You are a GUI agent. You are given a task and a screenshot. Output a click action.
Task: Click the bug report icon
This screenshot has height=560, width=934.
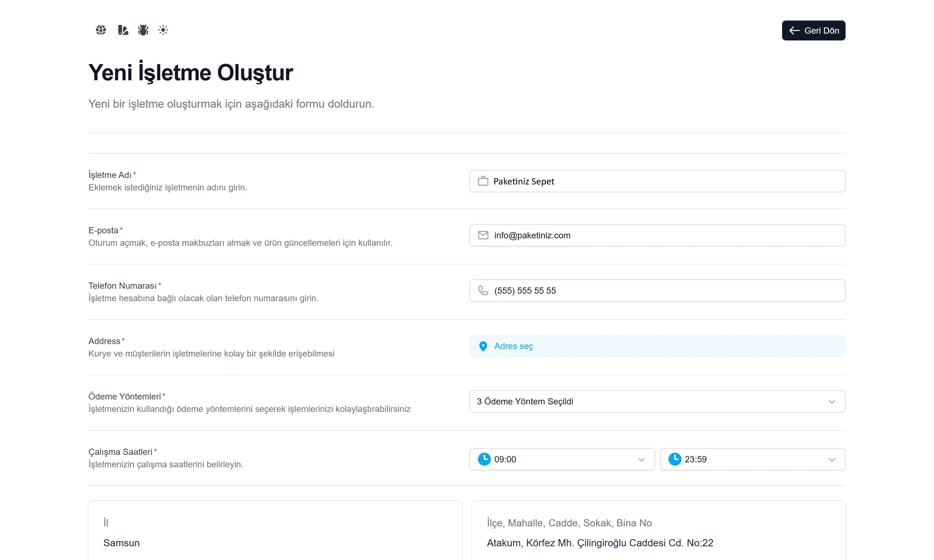pyautogui.click(x=143, y=30)
